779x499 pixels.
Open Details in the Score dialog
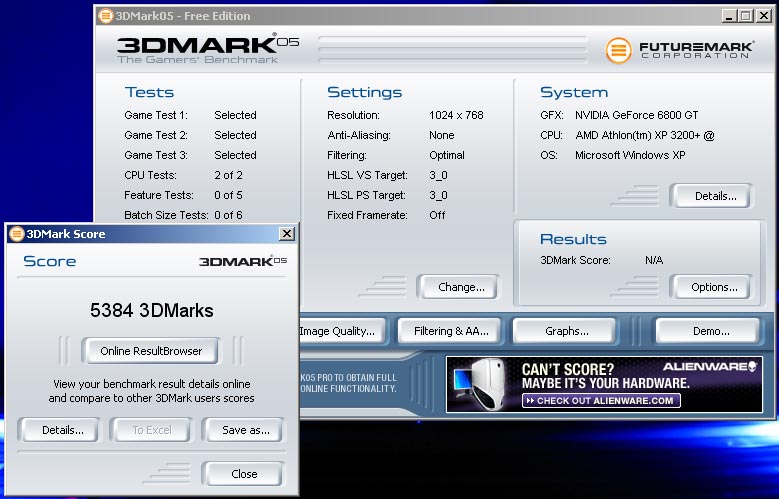coord(62,430)
